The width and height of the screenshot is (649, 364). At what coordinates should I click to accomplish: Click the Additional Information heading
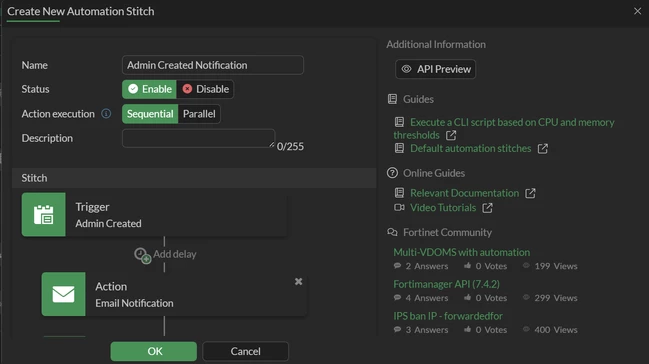point(436,44)
